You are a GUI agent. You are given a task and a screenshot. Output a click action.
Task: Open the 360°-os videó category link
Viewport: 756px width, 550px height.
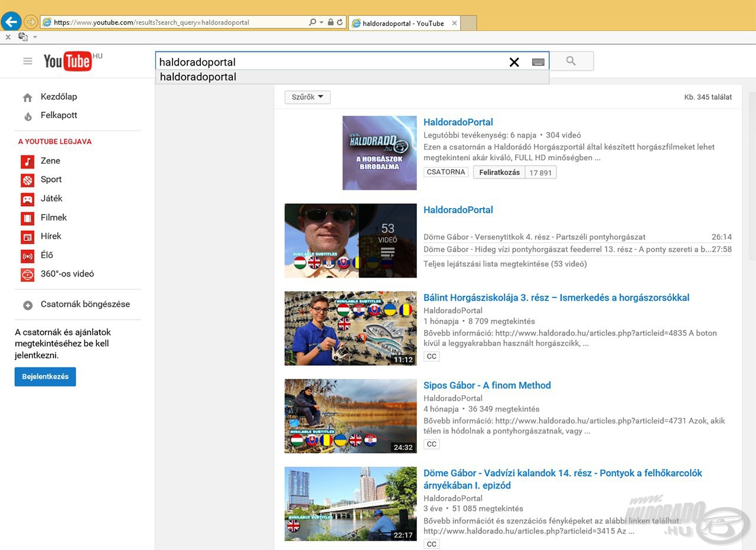(x=67, y=274)
